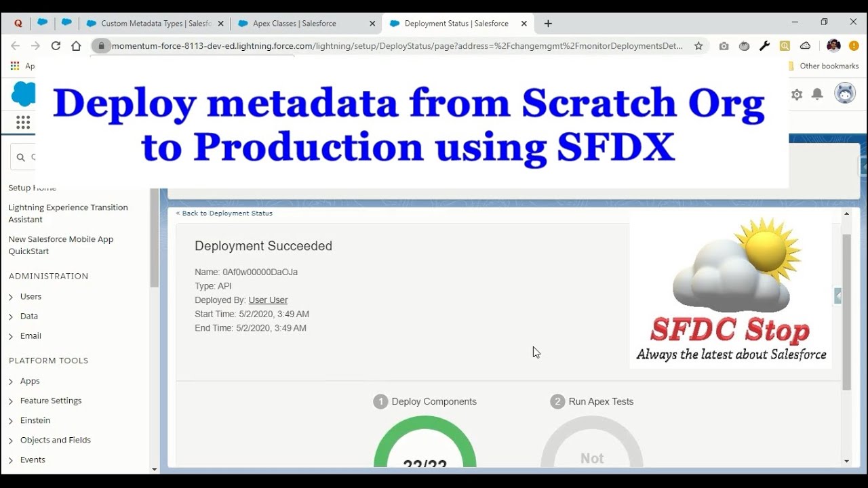868x488 pixels.
Task: Open a new browser tab
Action: click(x=548, y=23)
